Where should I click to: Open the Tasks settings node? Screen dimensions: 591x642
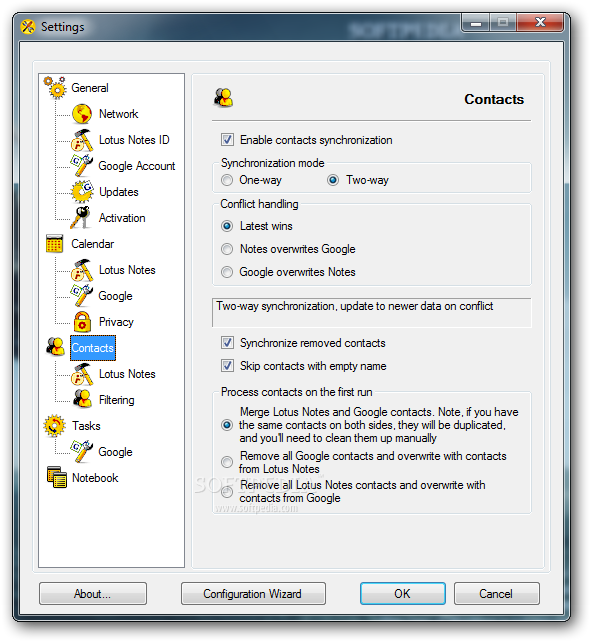pyautogui.click(x=86, y=426)
